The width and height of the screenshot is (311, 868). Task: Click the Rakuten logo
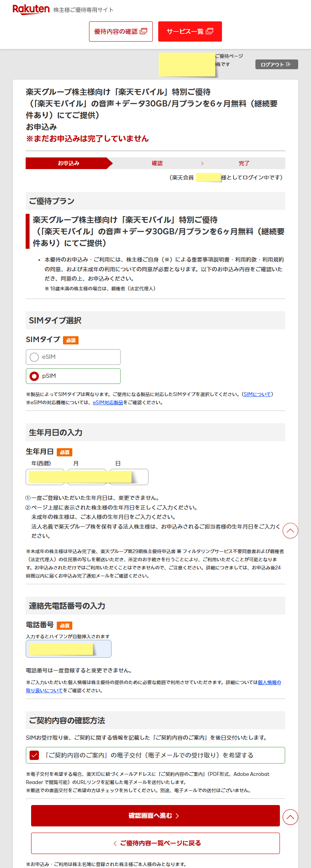31,9
